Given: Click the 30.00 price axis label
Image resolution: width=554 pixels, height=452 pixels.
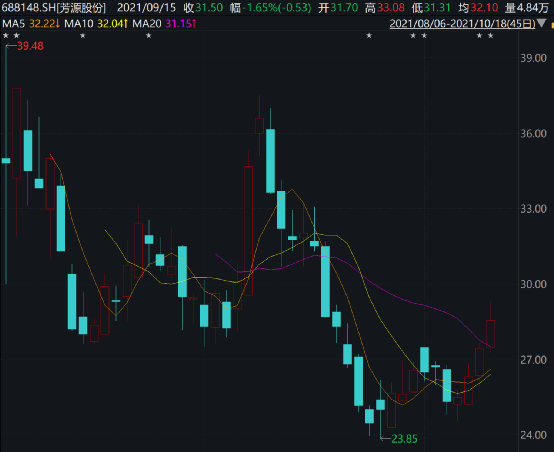Looking at the screenshot, I should coord(534,284).
